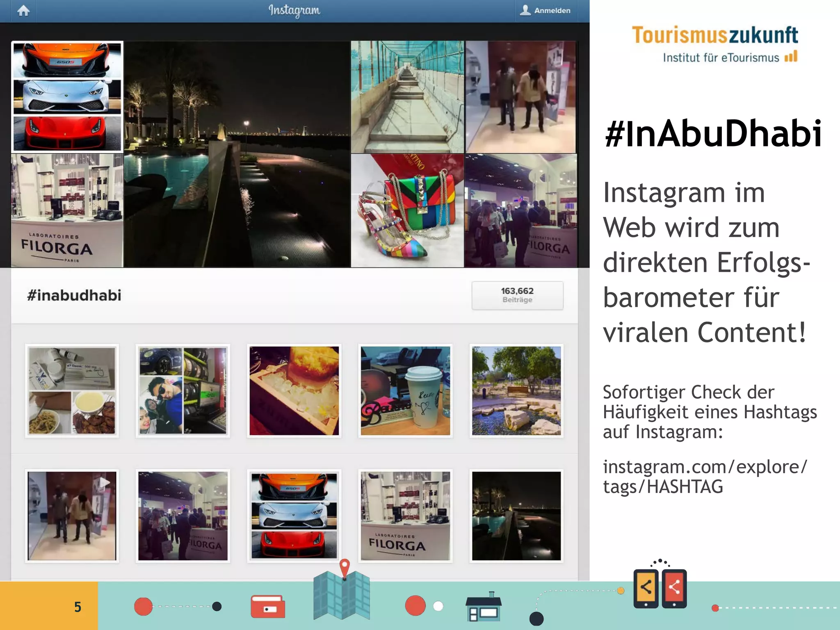Select the instagram.com/explore/tags/HASHTAG URL text
Viewport: 840px width, 630px height.
tap(705, 477)
